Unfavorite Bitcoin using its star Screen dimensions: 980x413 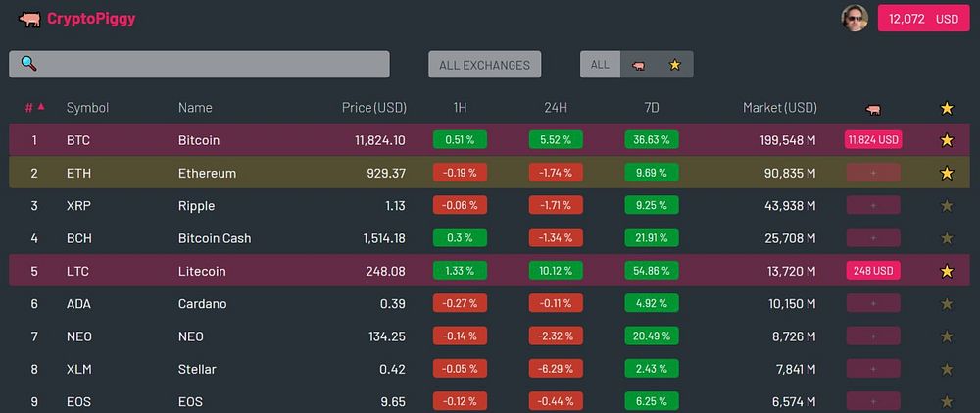[946, 140]
